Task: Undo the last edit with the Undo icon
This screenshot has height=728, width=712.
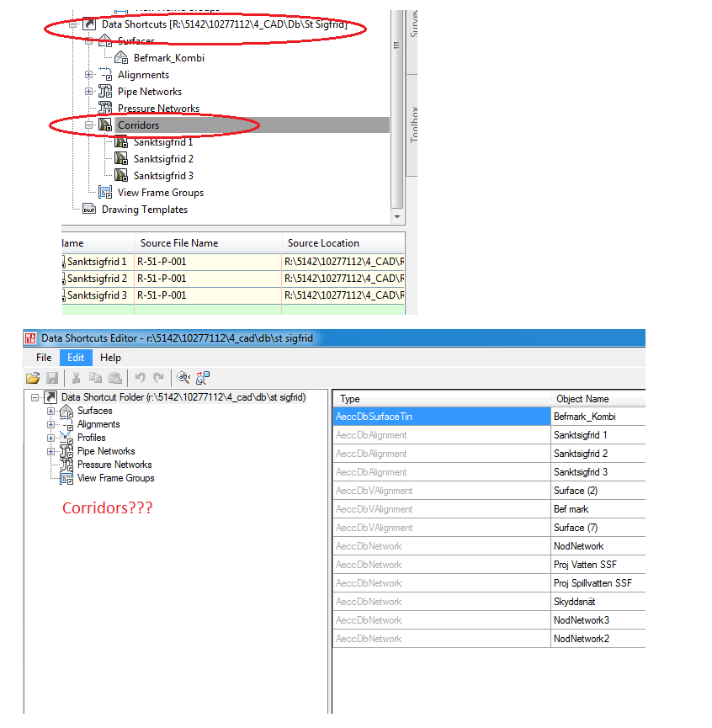Action: [x=141, y=378]
